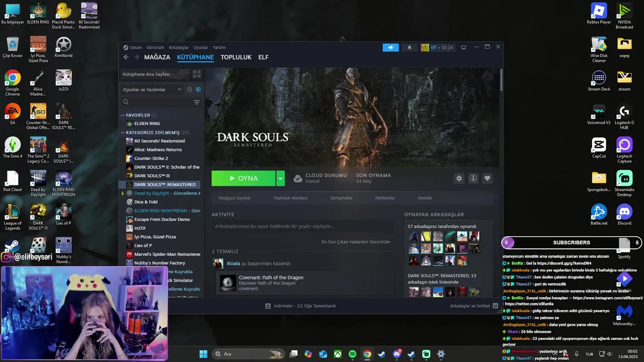Open Outlook from the taskbar
Screen dimensions: 644x362
pyautogui.click(x=323, y=354)
